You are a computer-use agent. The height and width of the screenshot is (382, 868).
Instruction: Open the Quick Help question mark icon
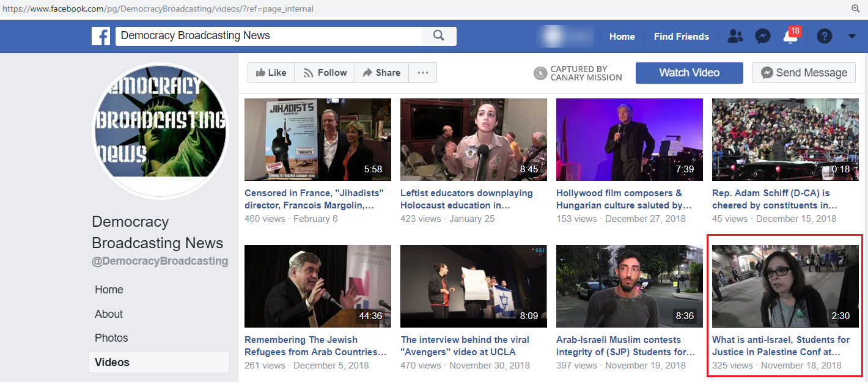click(x=824, y=37)
